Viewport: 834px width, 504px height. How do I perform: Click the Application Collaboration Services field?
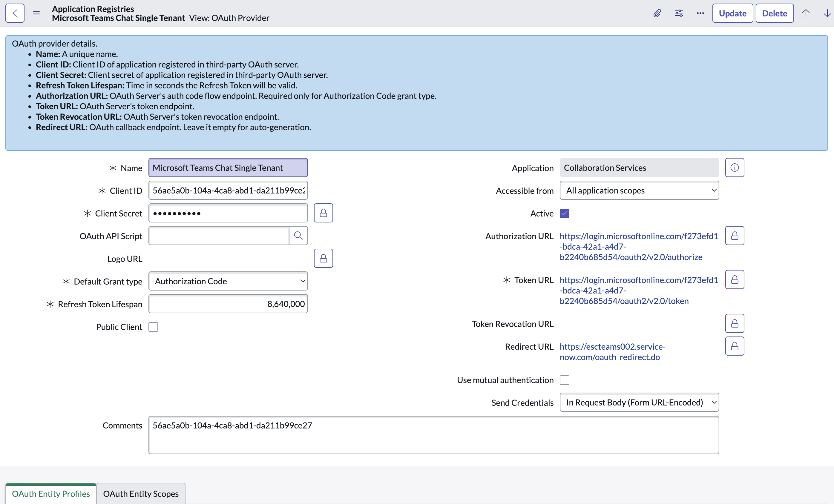click(639, 168)
